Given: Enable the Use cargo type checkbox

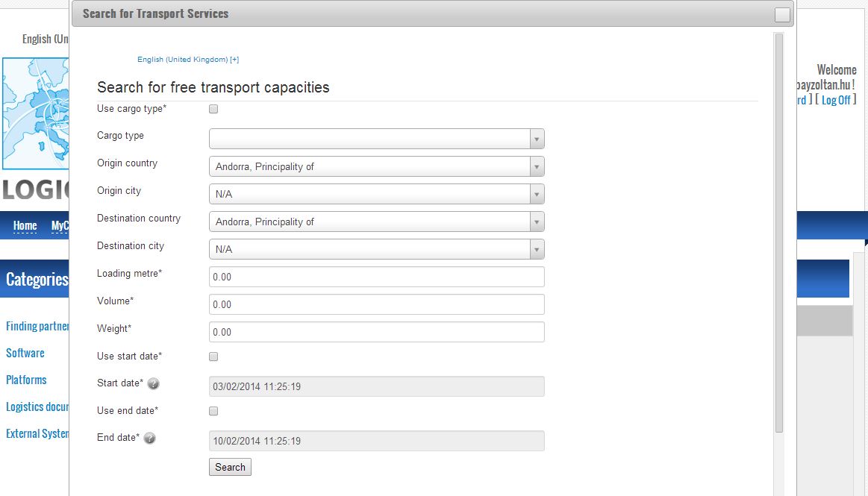Looking at the screenshot, I should [x=213, y=109].
